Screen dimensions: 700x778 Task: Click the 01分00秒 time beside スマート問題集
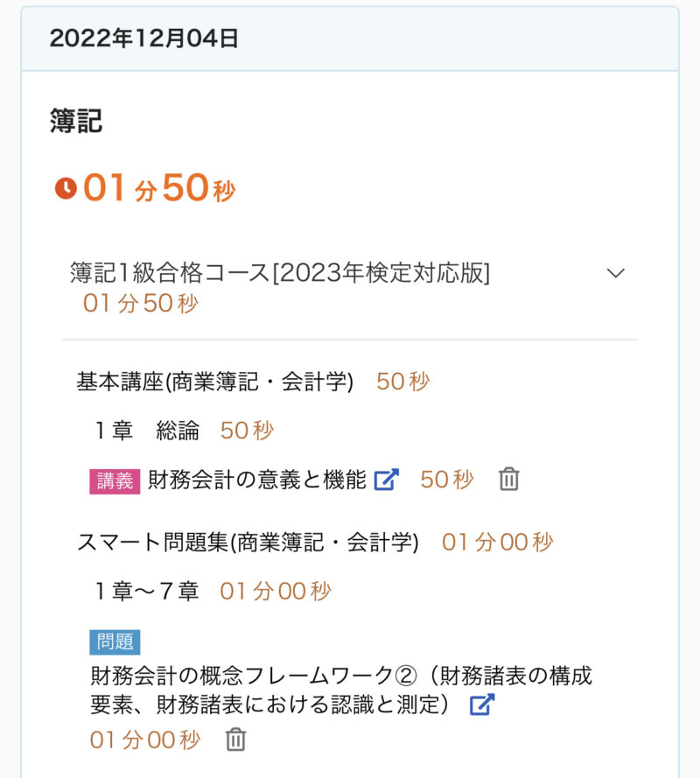coord(497,543)
